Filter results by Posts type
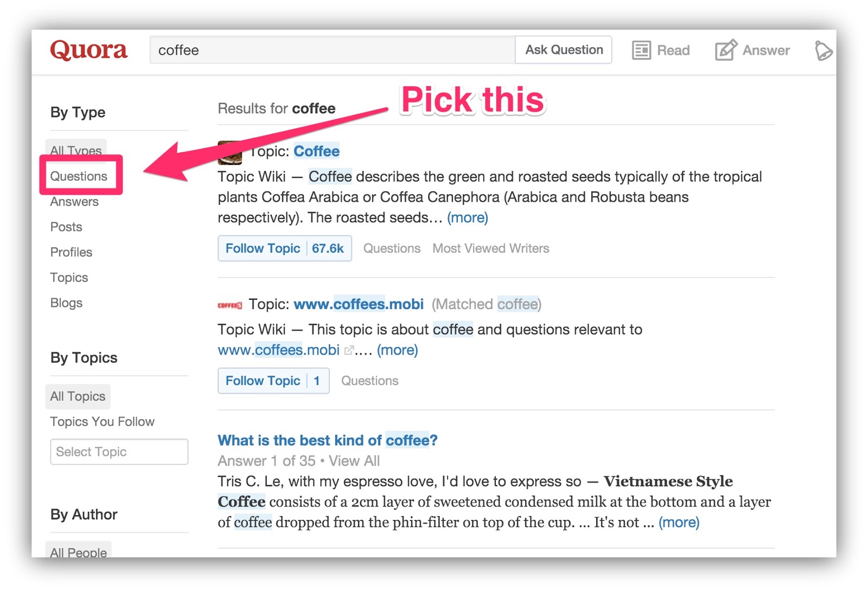The height and width of the screenshot is (591, 868). [x=66, y=227]
